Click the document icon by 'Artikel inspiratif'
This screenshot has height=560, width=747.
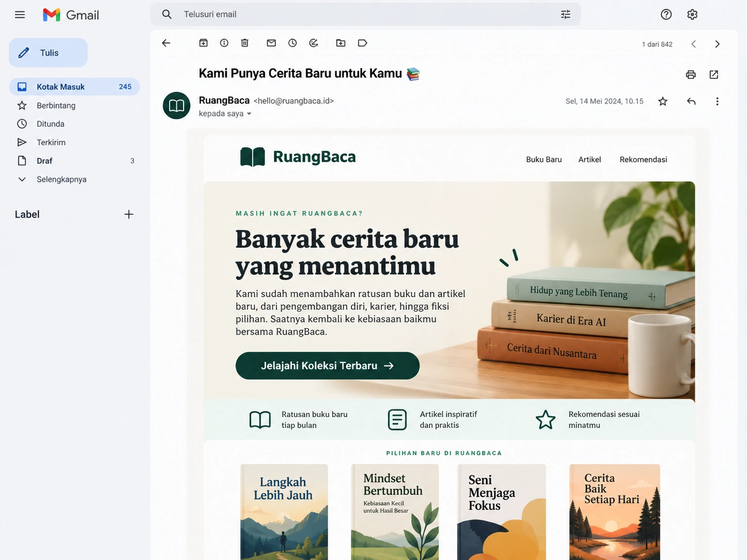tap(397, 420)
